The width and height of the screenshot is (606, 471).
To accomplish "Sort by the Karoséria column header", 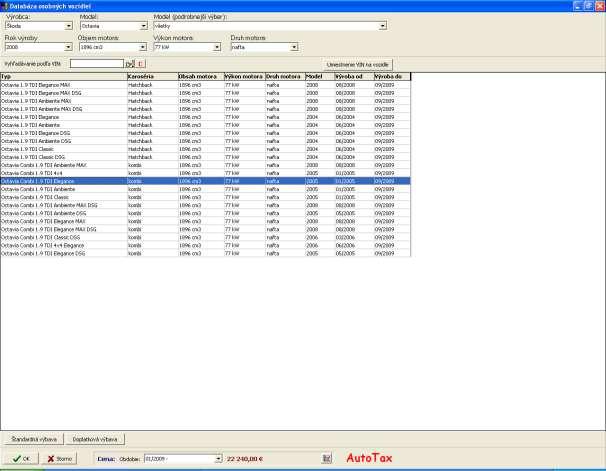I will click(152, 77).
